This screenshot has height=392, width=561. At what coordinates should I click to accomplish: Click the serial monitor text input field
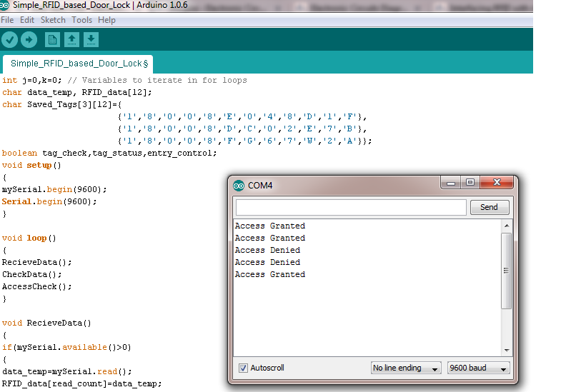click(x=350, y=207)
